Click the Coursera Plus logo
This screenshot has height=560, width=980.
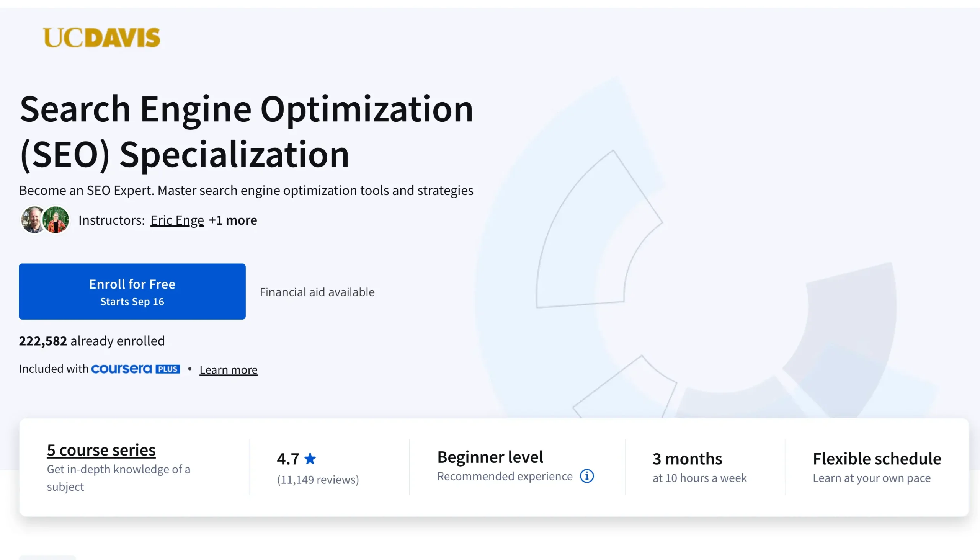pos(136,369)
